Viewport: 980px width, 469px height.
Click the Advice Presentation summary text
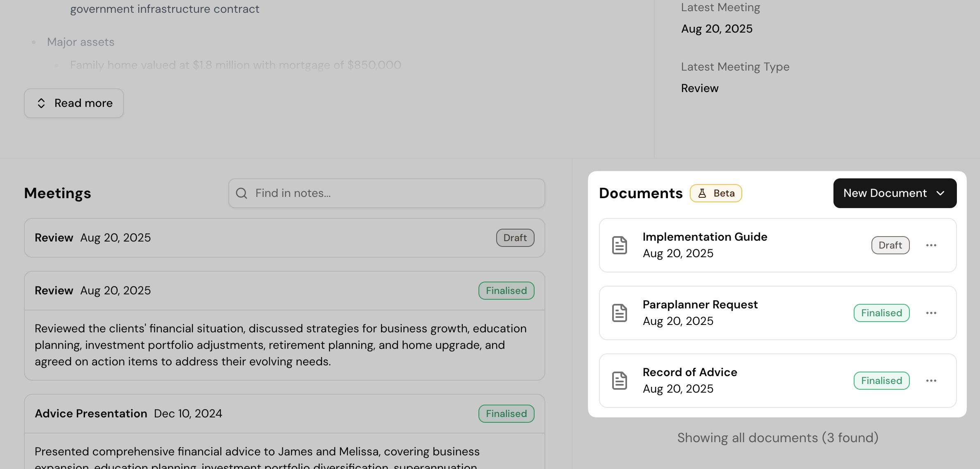tap(257, 457)
